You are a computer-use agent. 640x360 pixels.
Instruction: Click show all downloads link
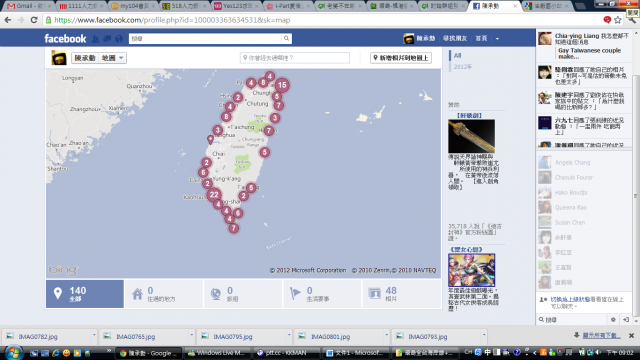601,336
